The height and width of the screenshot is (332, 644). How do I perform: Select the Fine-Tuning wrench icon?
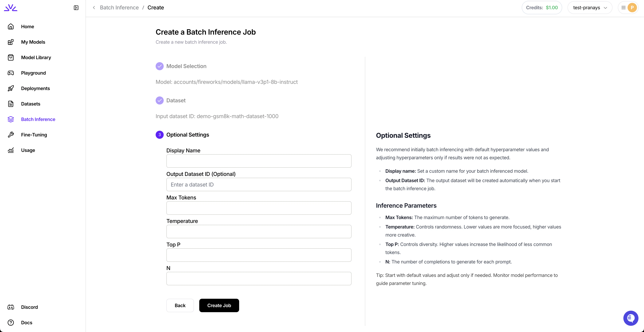coord(11,134)
